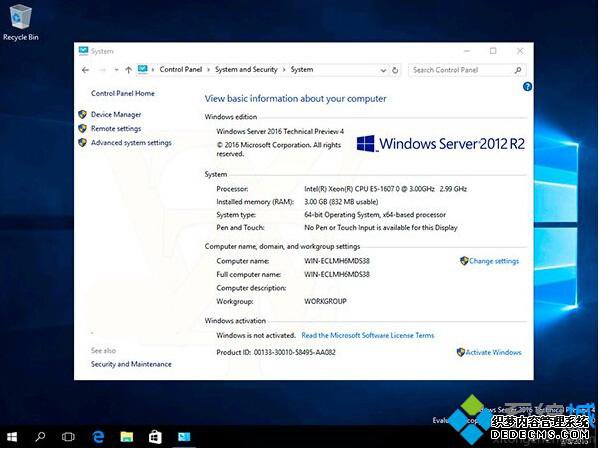Select the 64-bit Operating System value
The height and width of the screenshot is (449, 600).
pos(375,215)
